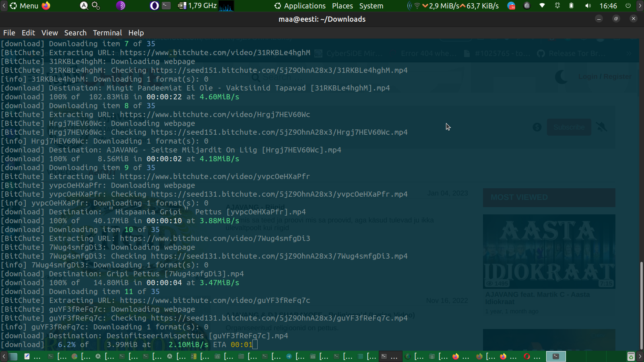Click the 'ETA 00:01' progress text
This screenshot has height=362, width=644.
coord(233,345)
